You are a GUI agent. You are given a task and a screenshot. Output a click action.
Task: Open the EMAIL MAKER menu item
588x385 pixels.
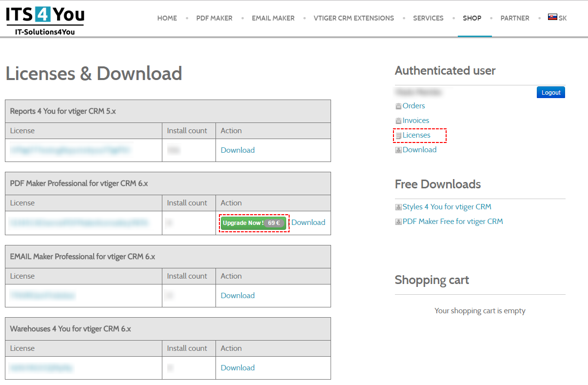[273, 18]
